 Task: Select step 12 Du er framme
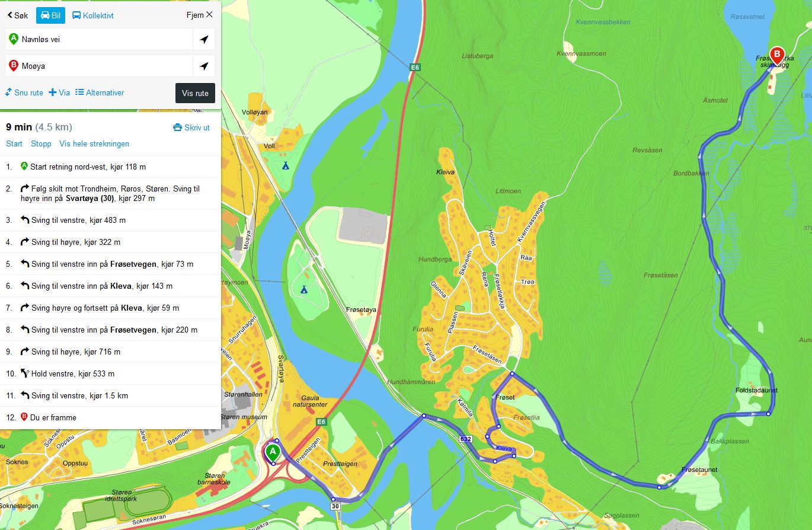pos(110,417)
